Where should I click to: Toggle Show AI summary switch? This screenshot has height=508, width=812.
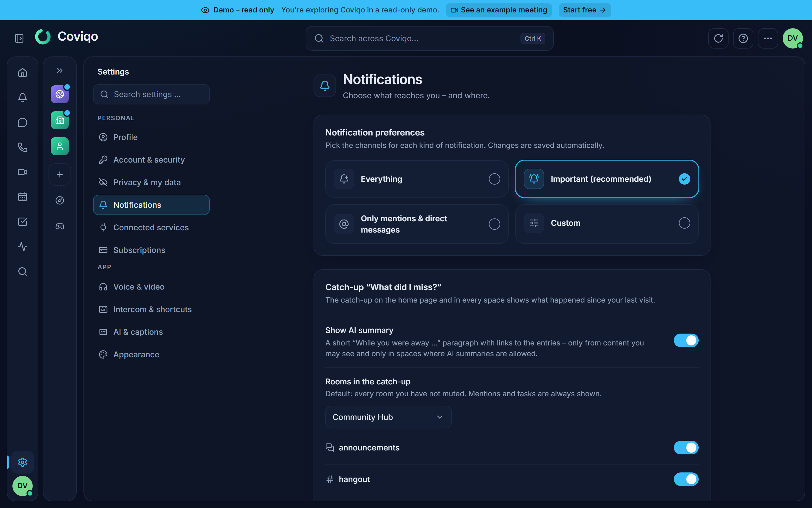pyautogui.click(x=686, y=340)
